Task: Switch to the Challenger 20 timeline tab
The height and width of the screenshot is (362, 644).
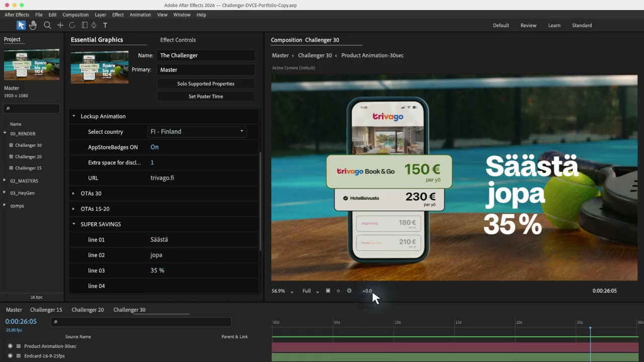Action: (x=88, y=310)
